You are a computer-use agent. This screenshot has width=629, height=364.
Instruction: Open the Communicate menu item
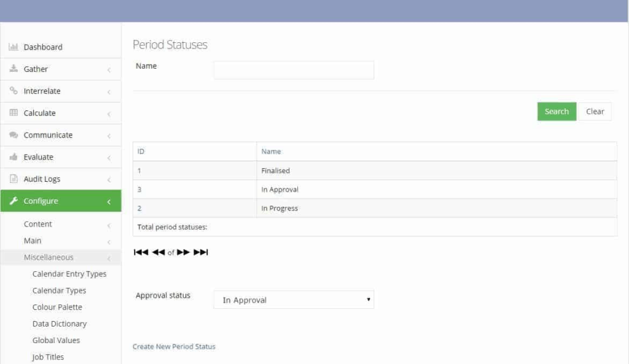pyautogui.click(x=61, y=135)
